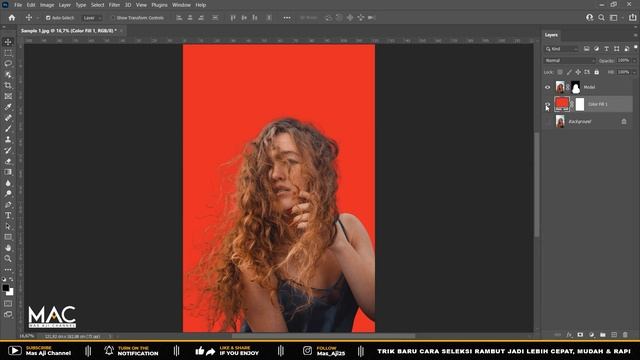Screen dimensions: 640x360
Task: Select the Blur tool
Action: [8, 183]
